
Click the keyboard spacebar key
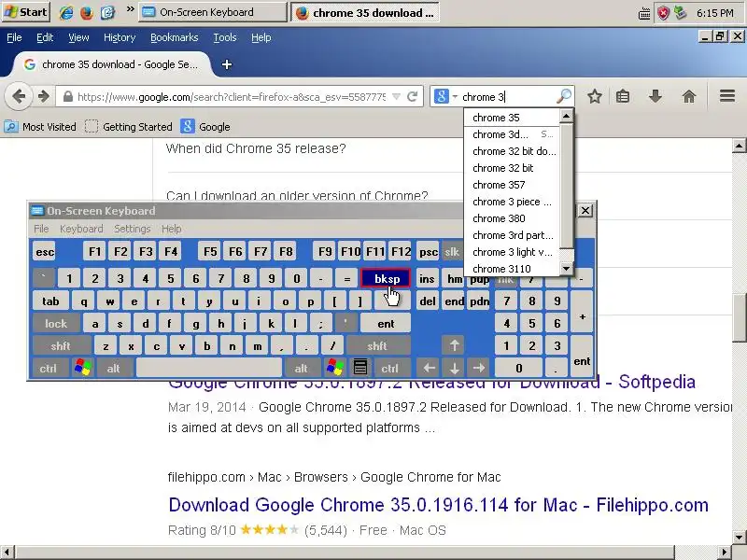coord(208,368)
